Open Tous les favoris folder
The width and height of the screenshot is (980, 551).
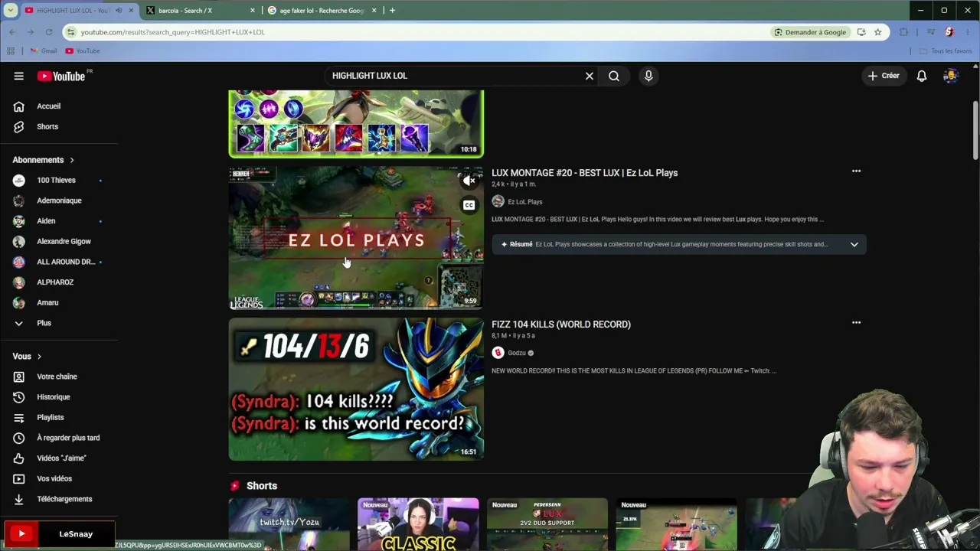(946, 51)
